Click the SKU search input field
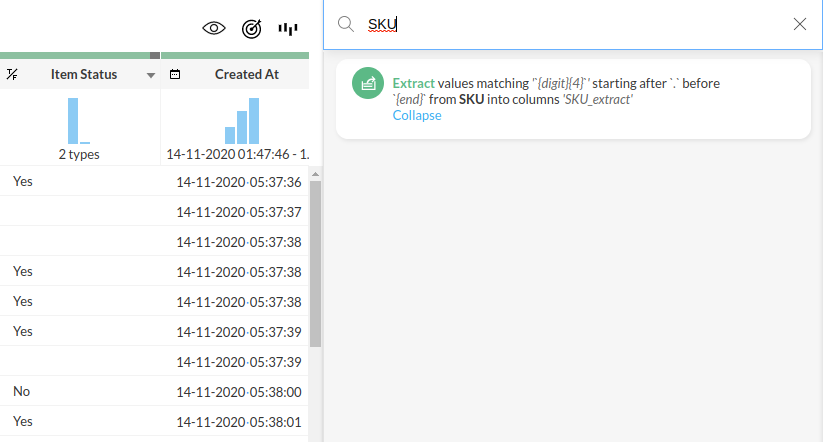 click(572, 25)
